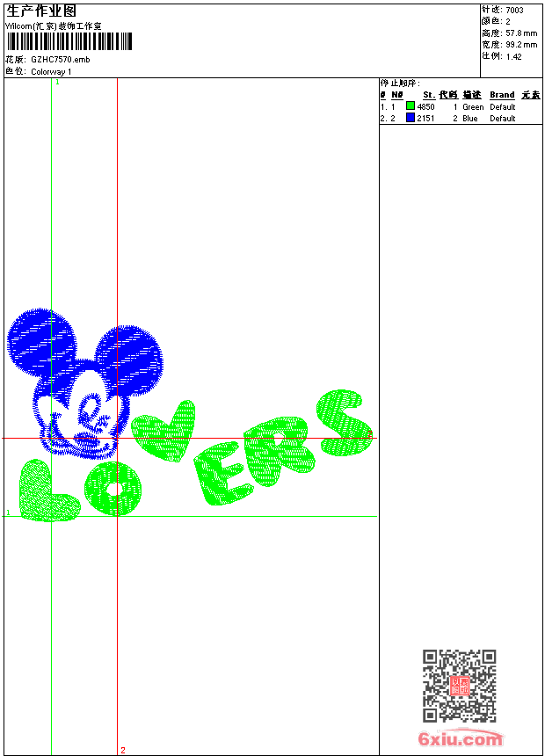
Task: Click the St. column header
Action: 429,95
